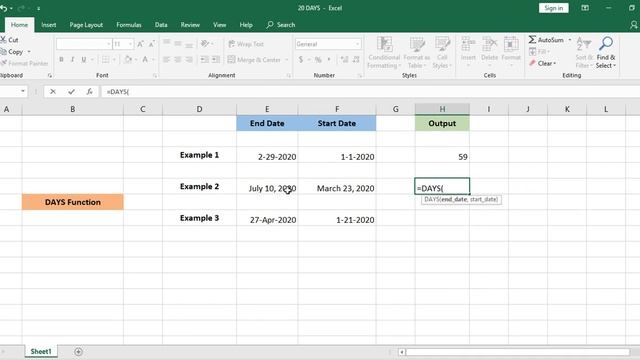Screen dimensions: 640x360
Task: Toggle Italic formatting
Action: point(72,60)
